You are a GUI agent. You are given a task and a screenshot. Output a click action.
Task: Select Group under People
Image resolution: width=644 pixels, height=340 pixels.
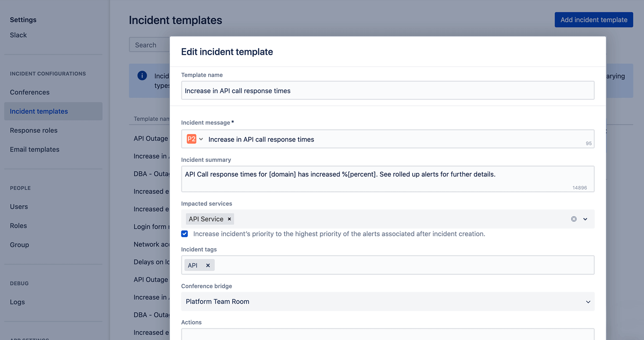click(19, 244)
